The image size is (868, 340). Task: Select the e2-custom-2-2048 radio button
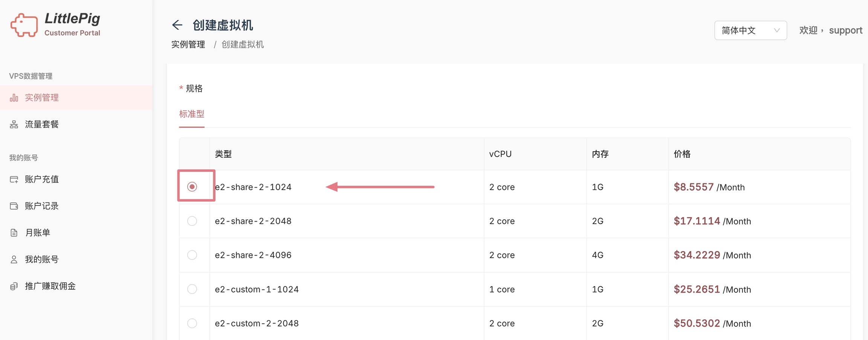(192, 323)
